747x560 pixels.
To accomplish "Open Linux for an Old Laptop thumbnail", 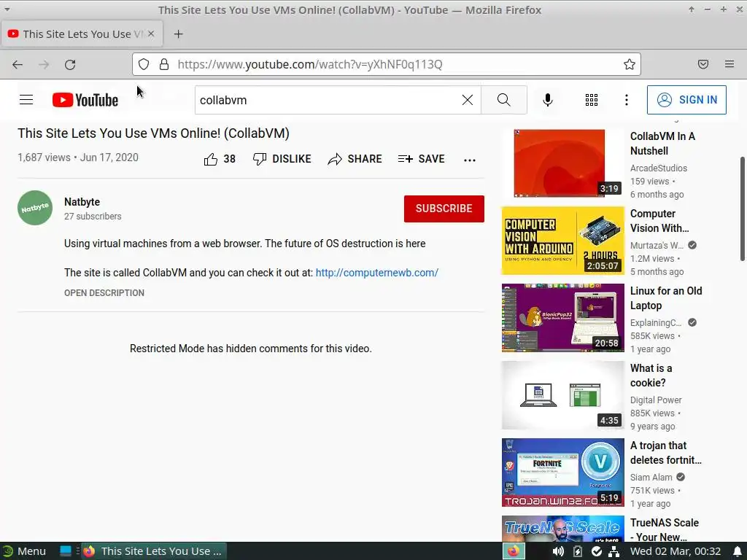I will pyautogui.click(x=562, y=318).
